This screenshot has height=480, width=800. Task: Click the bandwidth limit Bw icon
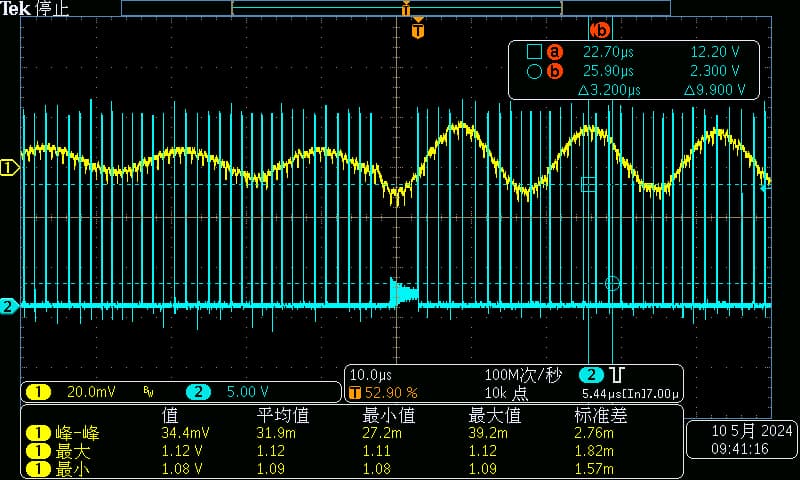tap(148, 392)
